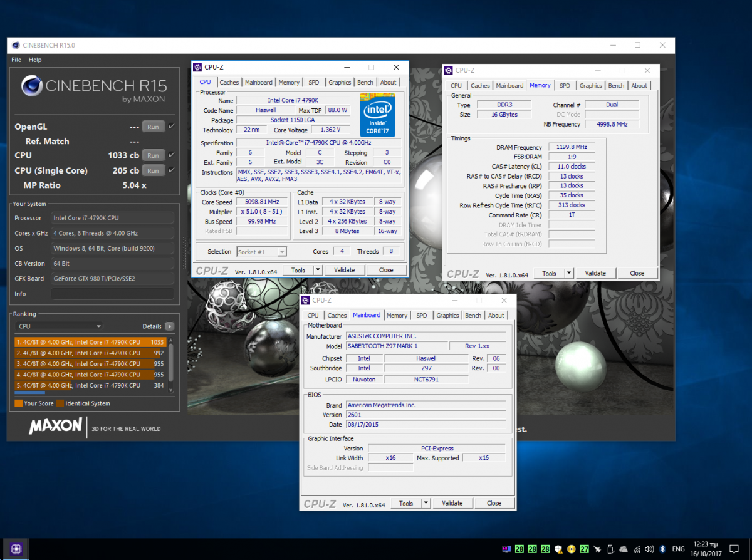Image resolution: width=752 pixels, height=560 pixels.
Task: Select About tab in CPU-Z memory window
Action: click(639, 86)
